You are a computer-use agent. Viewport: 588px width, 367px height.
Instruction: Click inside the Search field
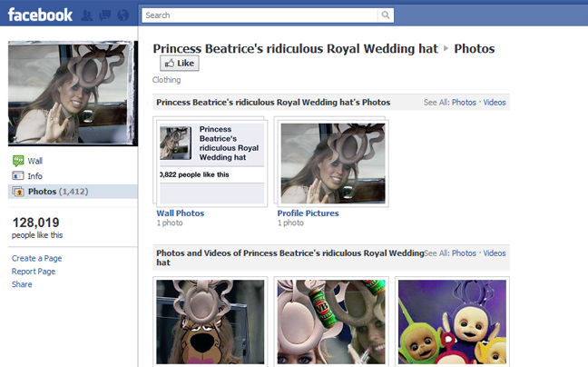(x=260, y=15)
